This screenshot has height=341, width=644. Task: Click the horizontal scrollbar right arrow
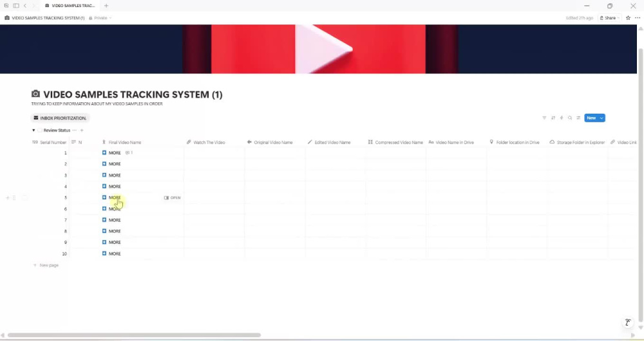pos(633,335)
